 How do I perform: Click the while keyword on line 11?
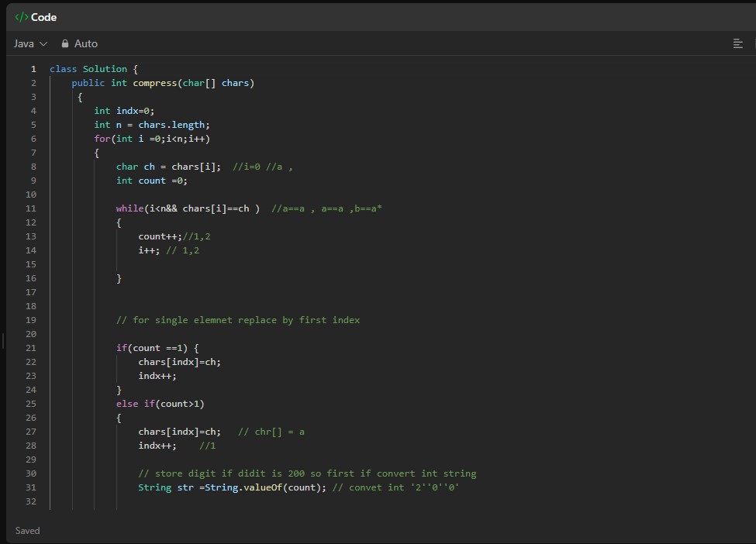click(x=129, y=208)
